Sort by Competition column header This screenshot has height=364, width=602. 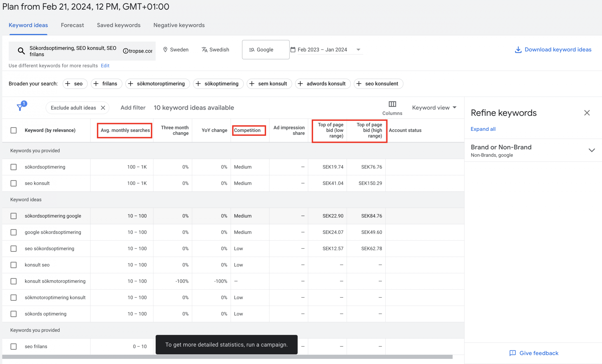(247, 130)
